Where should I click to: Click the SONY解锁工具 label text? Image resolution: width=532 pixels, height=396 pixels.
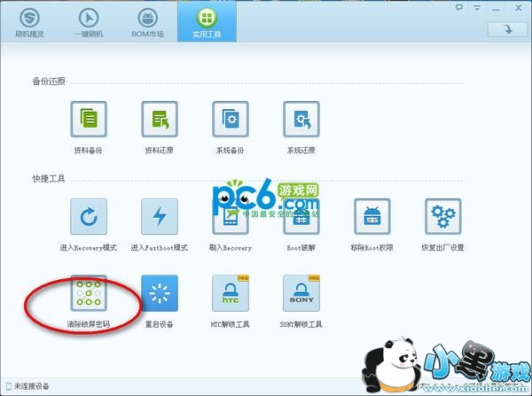[301, 324]
